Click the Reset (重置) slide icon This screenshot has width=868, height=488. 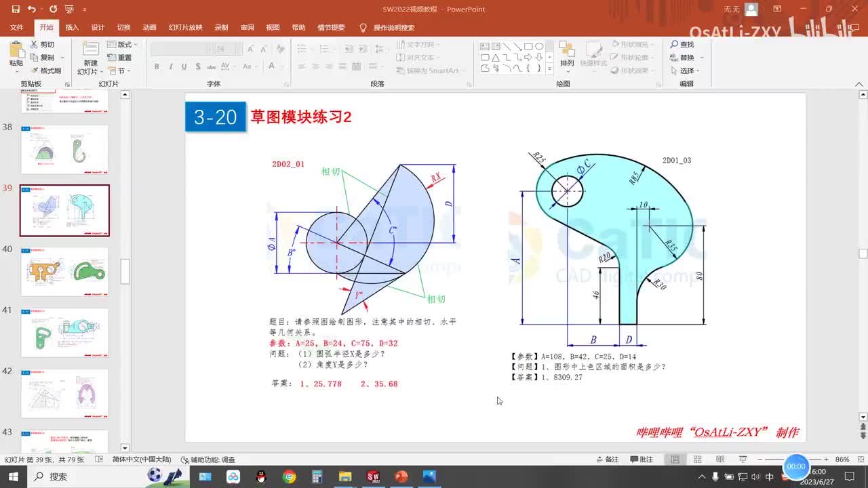pos(112,58)
